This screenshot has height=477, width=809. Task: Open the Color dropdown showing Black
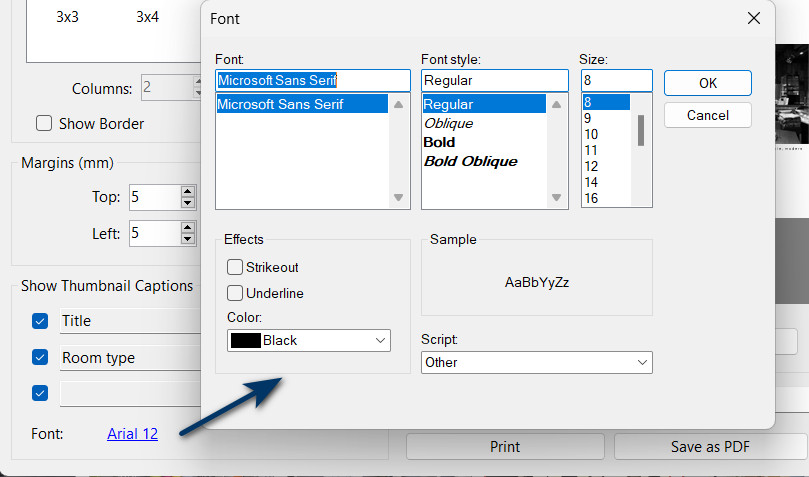coord(380,341)
